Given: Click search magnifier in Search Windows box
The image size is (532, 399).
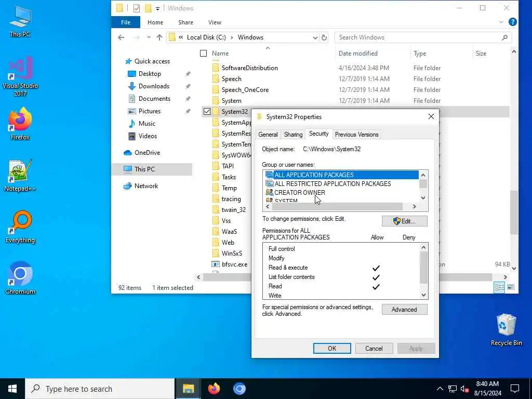Looking at the screenshot, I should click(x=504, y=37).
